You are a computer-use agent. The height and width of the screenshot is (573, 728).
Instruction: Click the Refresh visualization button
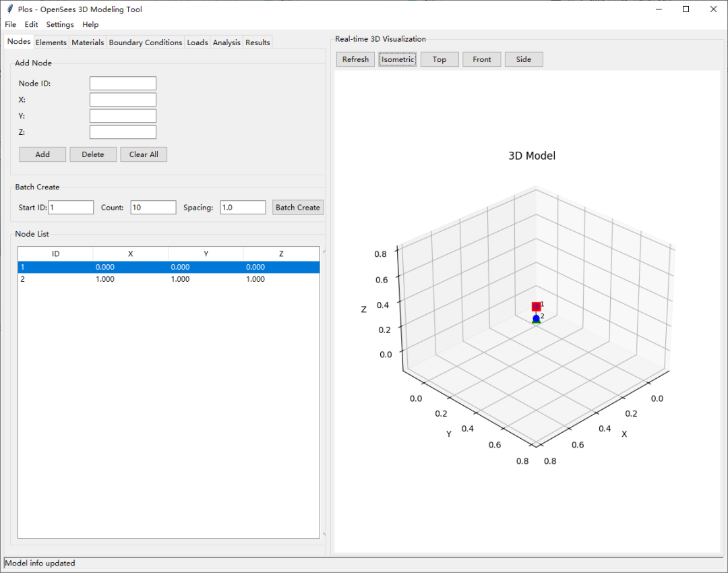[x=355, y=59]
